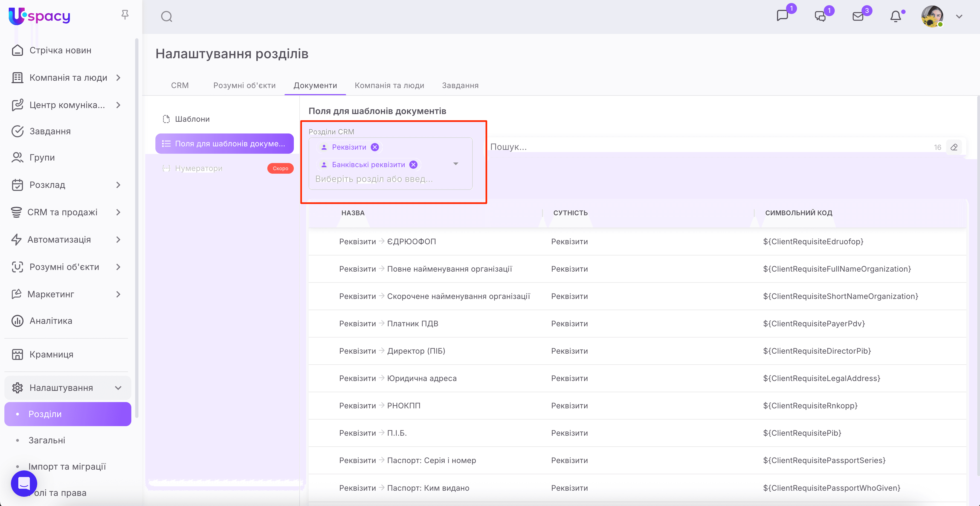Screen dimensions: 980x506
Task: Switch to the Розумні об'єкти tab
Action: [244, 85]
